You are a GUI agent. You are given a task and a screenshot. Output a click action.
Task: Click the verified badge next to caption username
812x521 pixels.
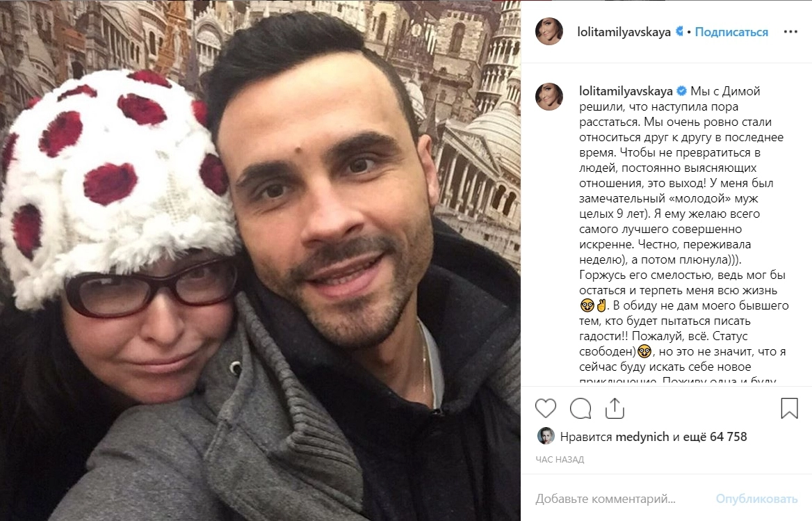tap(681, 91)
